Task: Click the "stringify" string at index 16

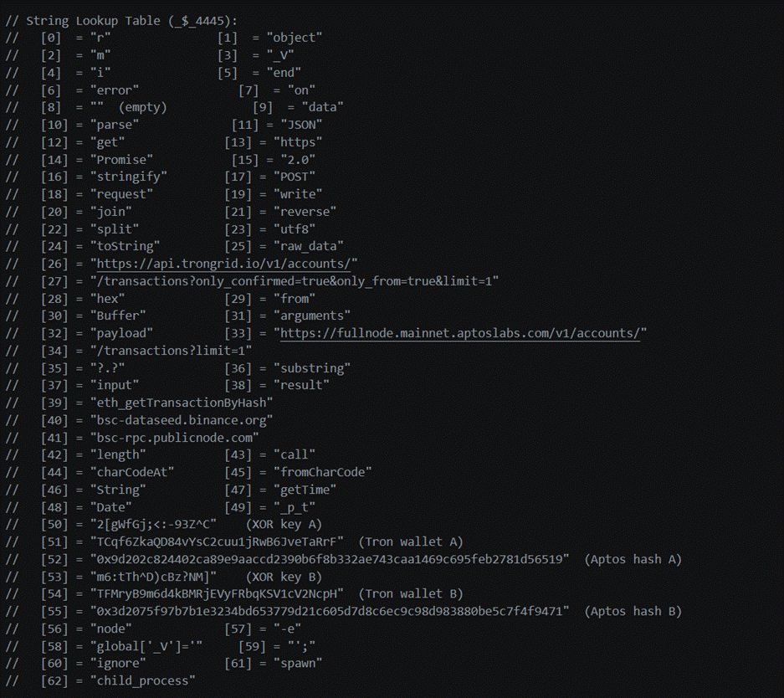Action: [x=129, y=177]
